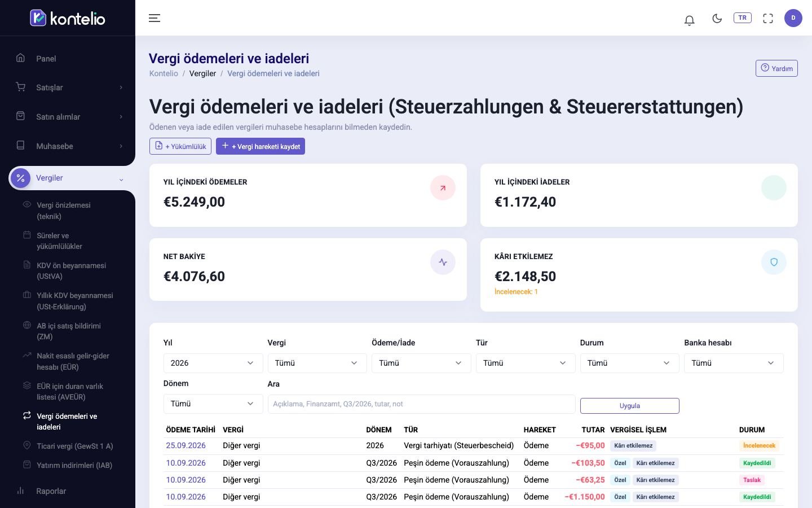
Task: Open the notifications bell
Action: click(x=689, y=20)
